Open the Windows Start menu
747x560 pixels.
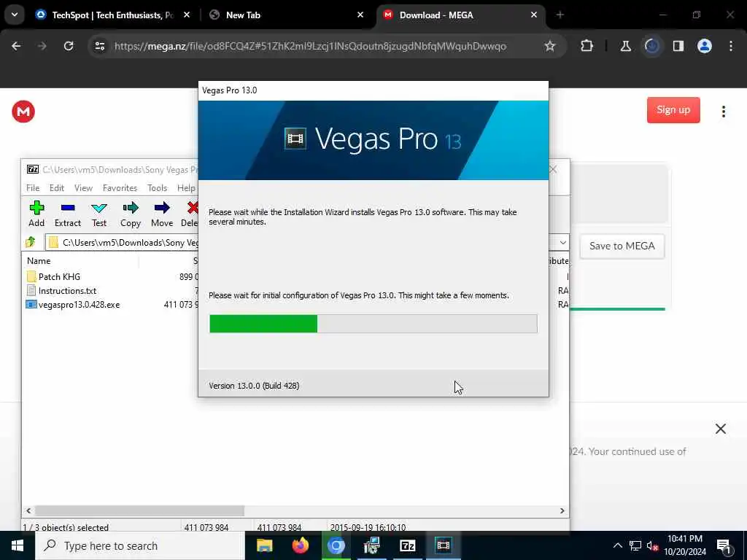[x=18, y=545]
